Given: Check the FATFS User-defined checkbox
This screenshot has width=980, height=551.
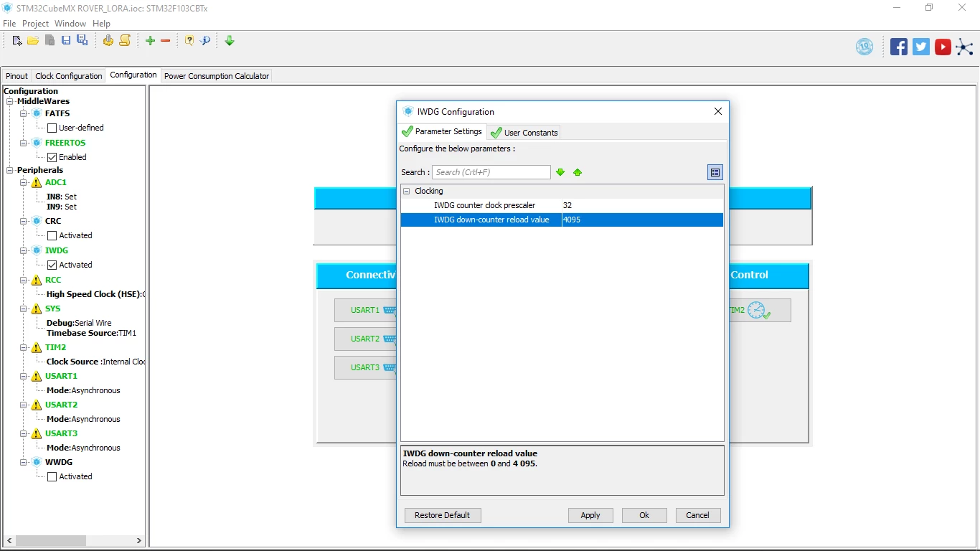Looking at the screenshot, I should point(52,128).
